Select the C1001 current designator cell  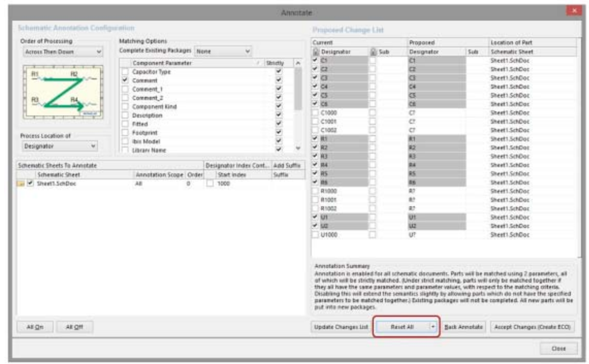(x=344, y=122)
